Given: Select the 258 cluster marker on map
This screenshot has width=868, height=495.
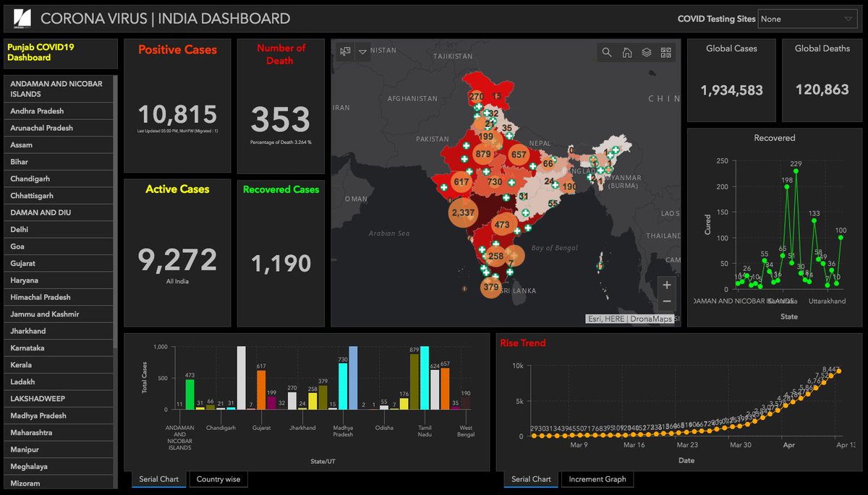Looking at the screenshot, I should pos(495,256).
